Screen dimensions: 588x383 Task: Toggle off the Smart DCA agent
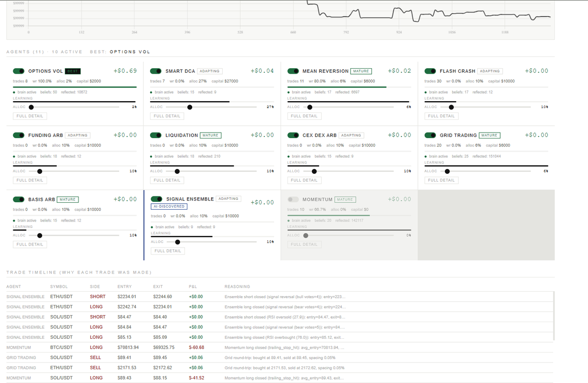coord(155,71)
